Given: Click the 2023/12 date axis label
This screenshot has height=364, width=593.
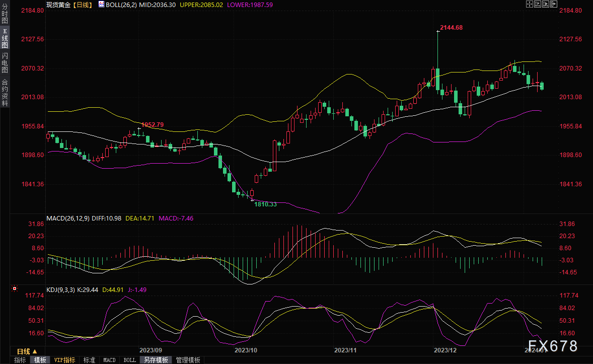Looking at the screenshot, I should tap(445, 350).
